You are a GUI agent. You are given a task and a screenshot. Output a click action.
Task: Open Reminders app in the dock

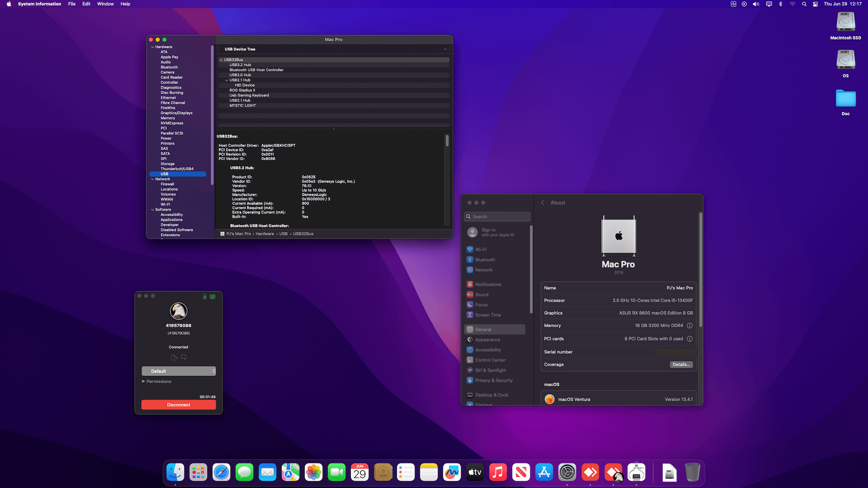406,473
